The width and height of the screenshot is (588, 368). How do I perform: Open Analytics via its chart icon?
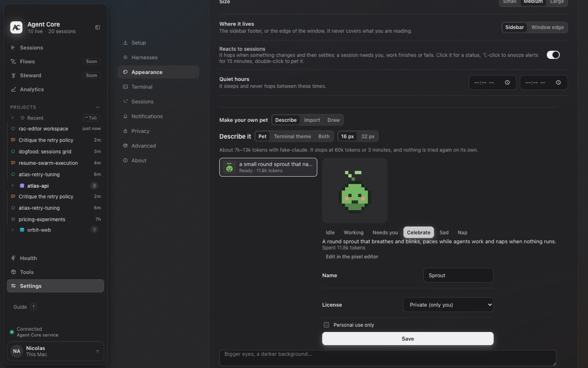[13, 89]
